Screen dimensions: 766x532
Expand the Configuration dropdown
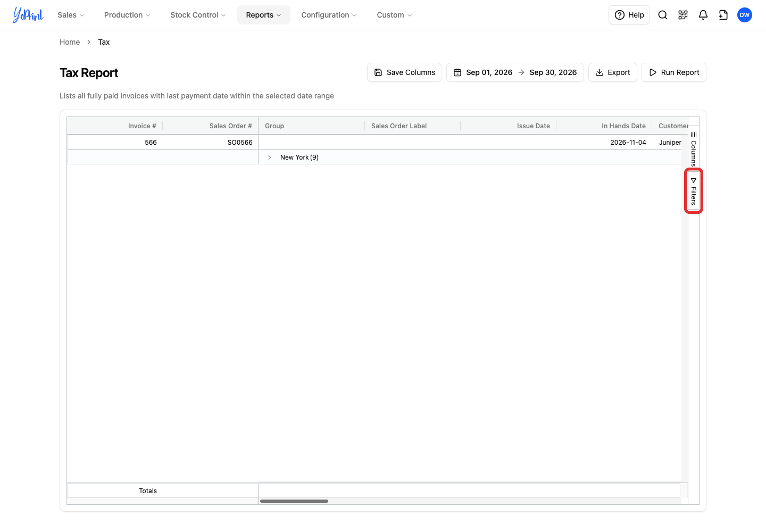click(329, 15)
